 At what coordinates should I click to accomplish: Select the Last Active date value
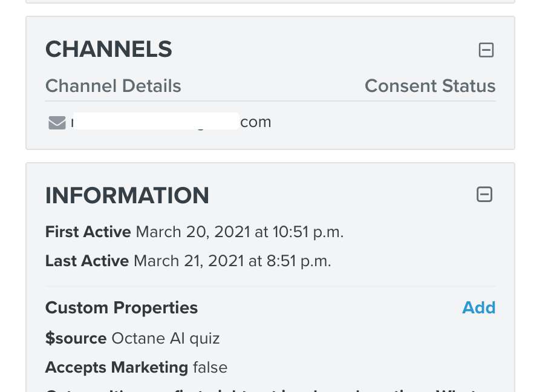232,261
